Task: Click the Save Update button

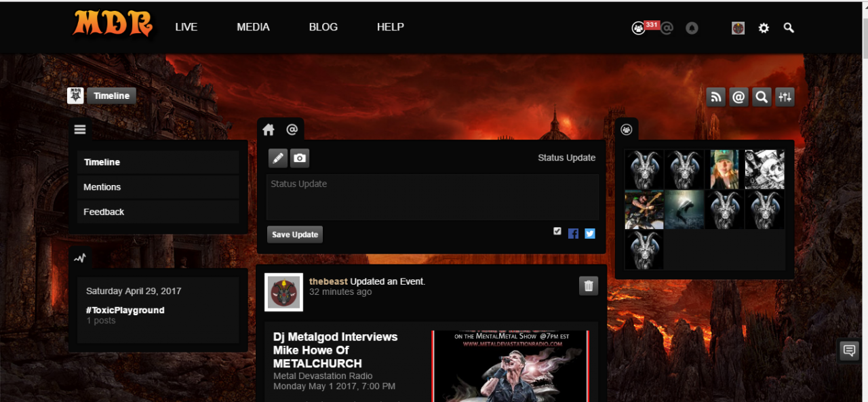Action: (x=295, y=235)
